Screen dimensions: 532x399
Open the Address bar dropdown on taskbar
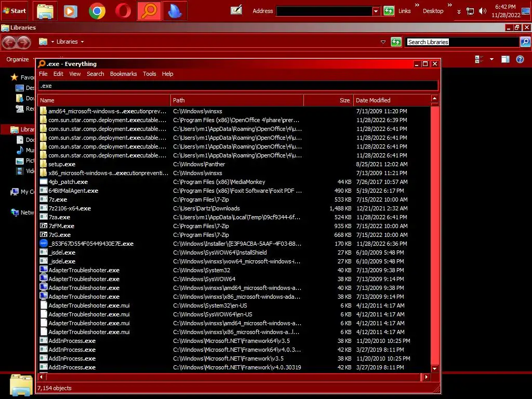click(376, 11)
